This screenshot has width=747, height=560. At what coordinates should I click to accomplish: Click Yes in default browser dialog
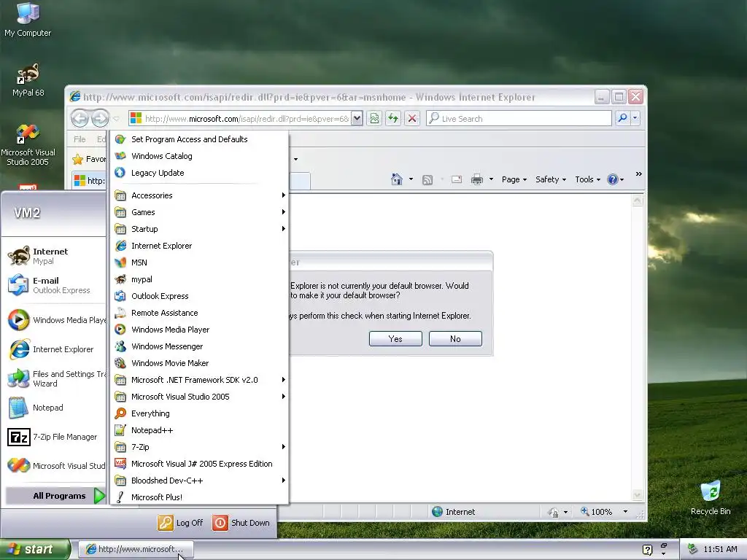(395, 338)
